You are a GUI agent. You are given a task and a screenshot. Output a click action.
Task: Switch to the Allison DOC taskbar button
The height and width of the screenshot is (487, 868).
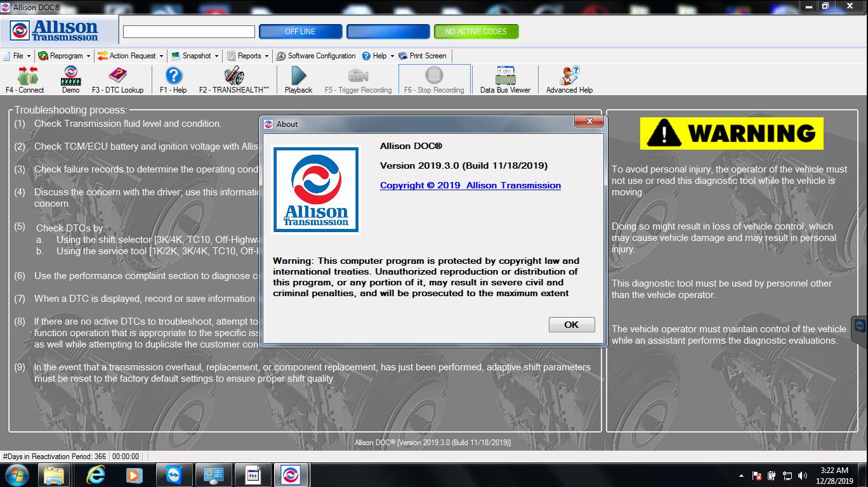point(291,475)
